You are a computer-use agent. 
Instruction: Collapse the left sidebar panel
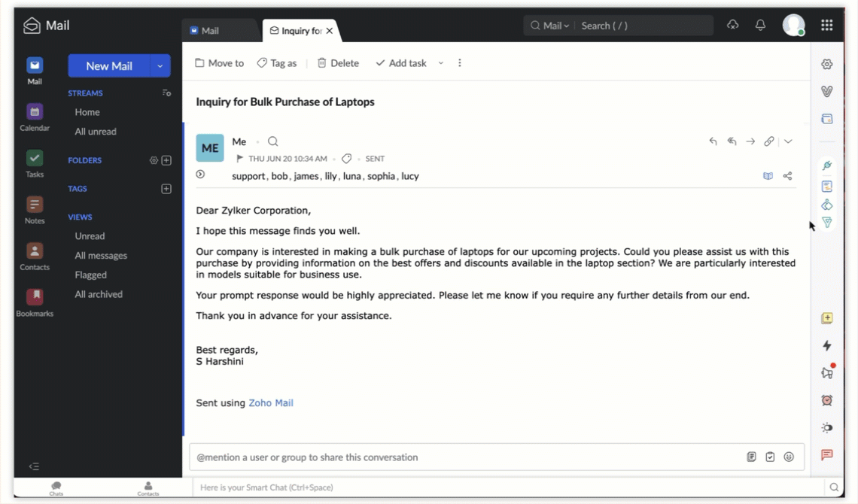(34, 466)
